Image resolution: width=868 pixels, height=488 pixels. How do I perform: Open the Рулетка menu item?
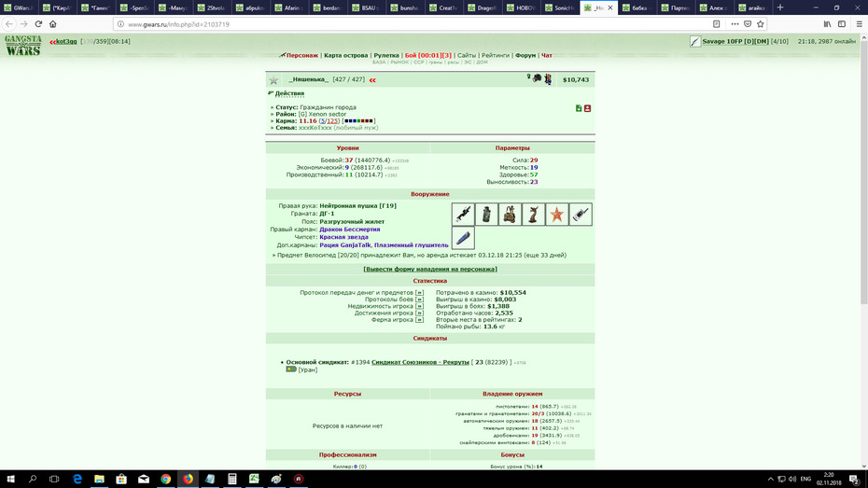[385, 55]
